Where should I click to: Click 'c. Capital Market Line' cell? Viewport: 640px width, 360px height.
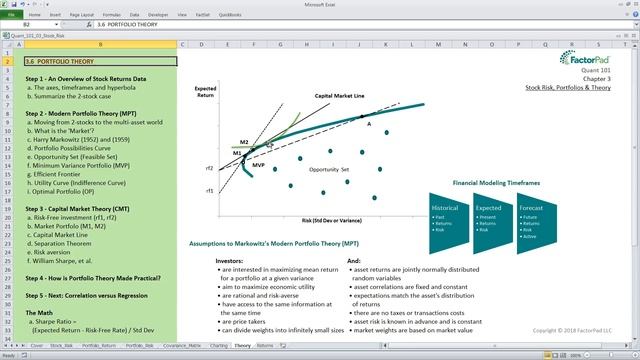(x=57, y=235)
